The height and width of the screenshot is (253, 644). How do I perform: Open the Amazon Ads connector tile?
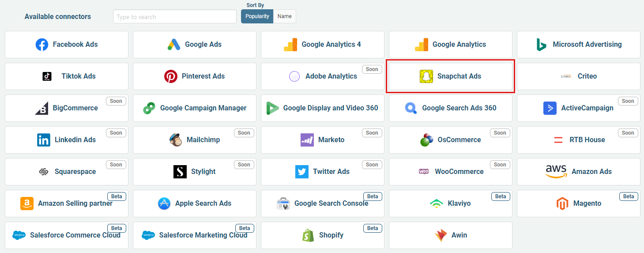[578, 172]
